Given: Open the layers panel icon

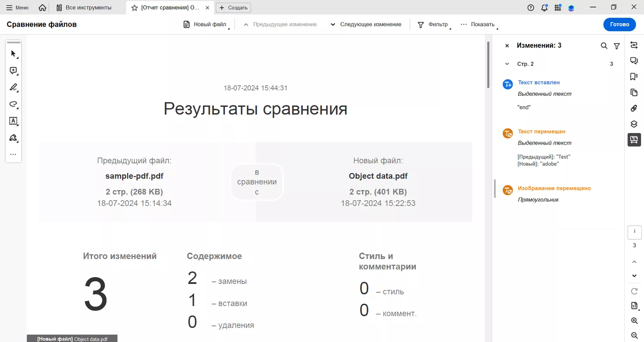Looking at the screenshot, I should (634, 124).
